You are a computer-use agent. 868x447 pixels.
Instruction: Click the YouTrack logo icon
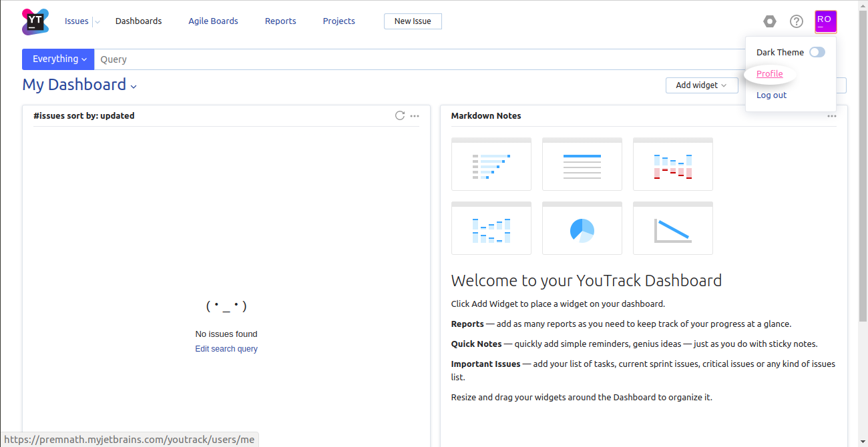coord(35,21)
